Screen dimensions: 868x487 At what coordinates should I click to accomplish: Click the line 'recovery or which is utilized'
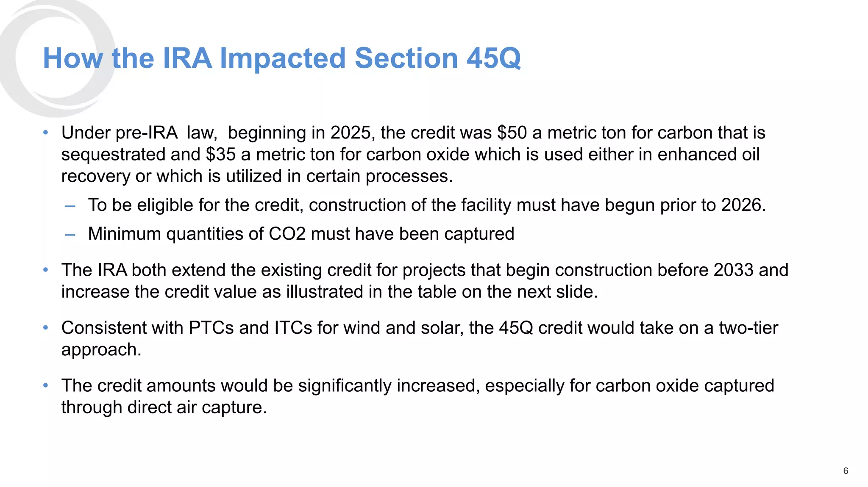[x=257, y=176]
